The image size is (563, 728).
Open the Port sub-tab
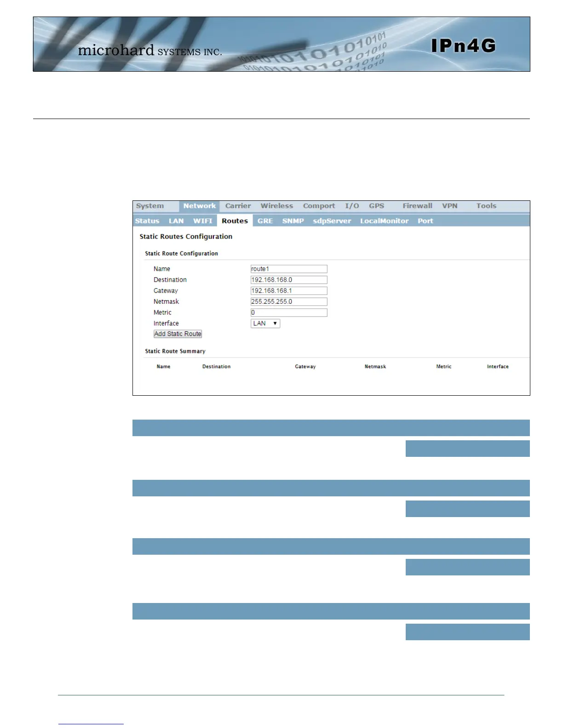[425, 221]
